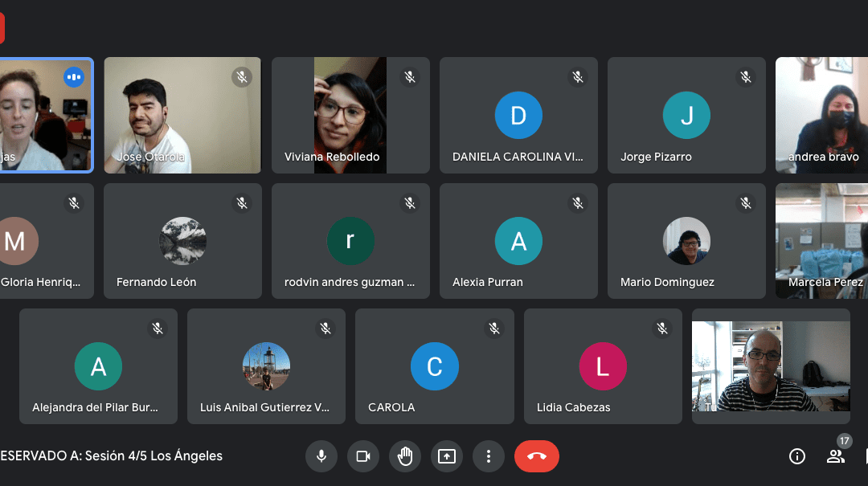This screenshot has height=486, width=868.
Task: Toggle the camera button in call controls
Action: [x=363, y=456]
